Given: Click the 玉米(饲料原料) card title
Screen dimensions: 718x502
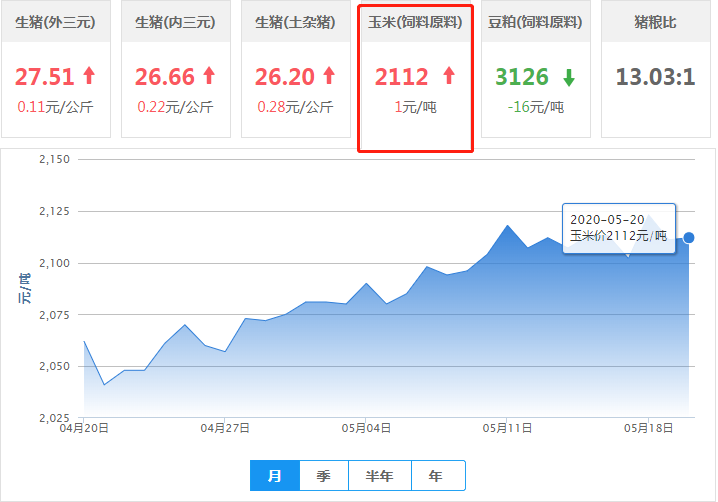Looking at the screenshot, I should point(415,22).
